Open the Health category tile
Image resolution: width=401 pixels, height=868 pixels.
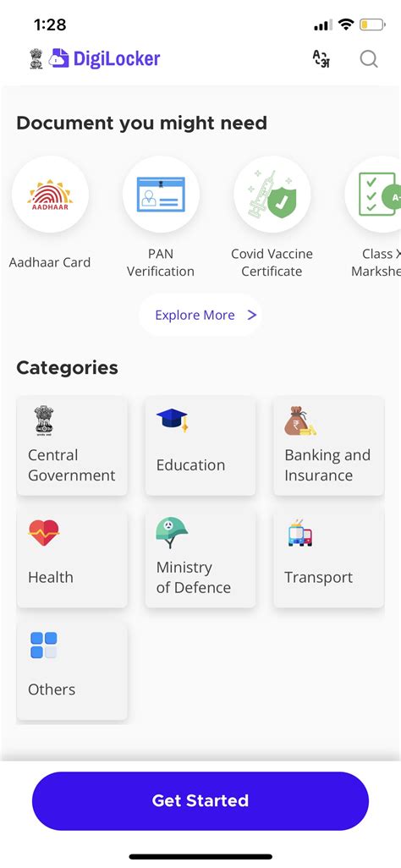point(72,558)
